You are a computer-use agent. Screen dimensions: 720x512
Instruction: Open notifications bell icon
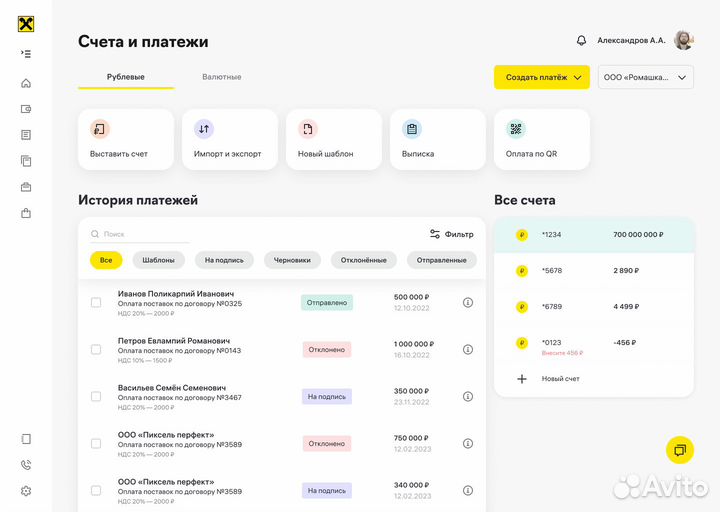coord(581,40)
